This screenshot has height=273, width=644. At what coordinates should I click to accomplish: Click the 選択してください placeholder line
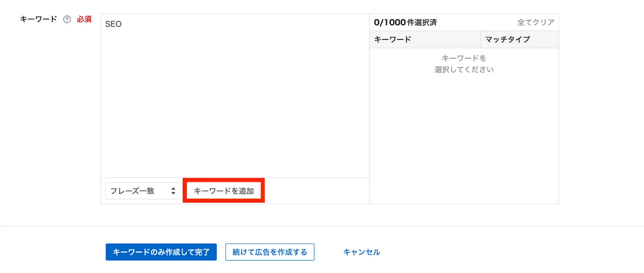[464, 70]
